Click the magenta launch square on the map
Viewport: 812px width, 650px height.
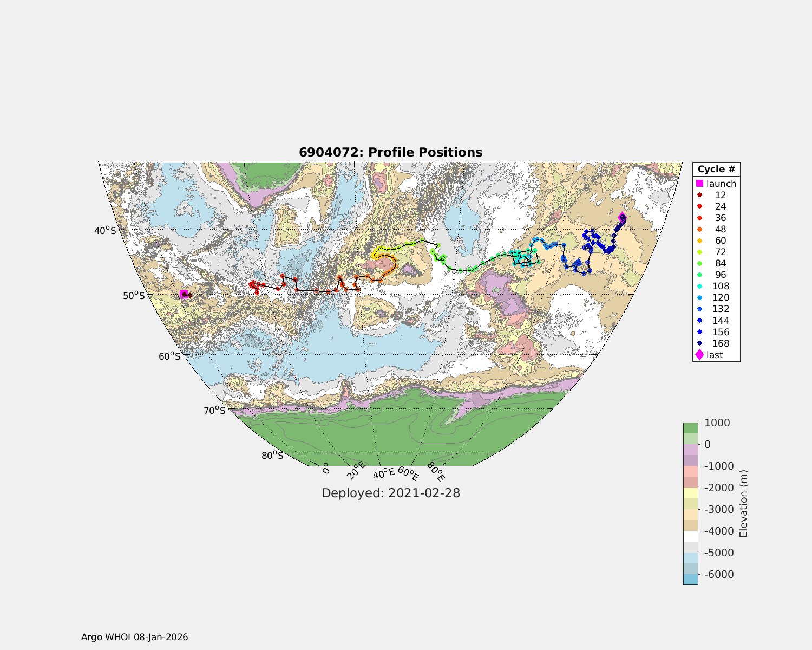tap(184, 294)
